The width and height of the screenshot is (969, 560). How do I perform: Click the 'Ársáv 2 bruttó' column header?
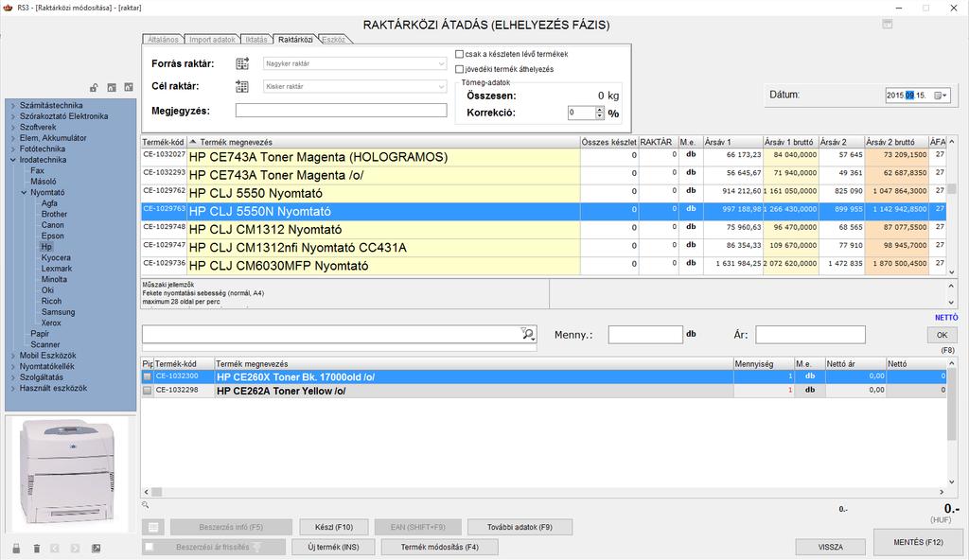point(895,142)
